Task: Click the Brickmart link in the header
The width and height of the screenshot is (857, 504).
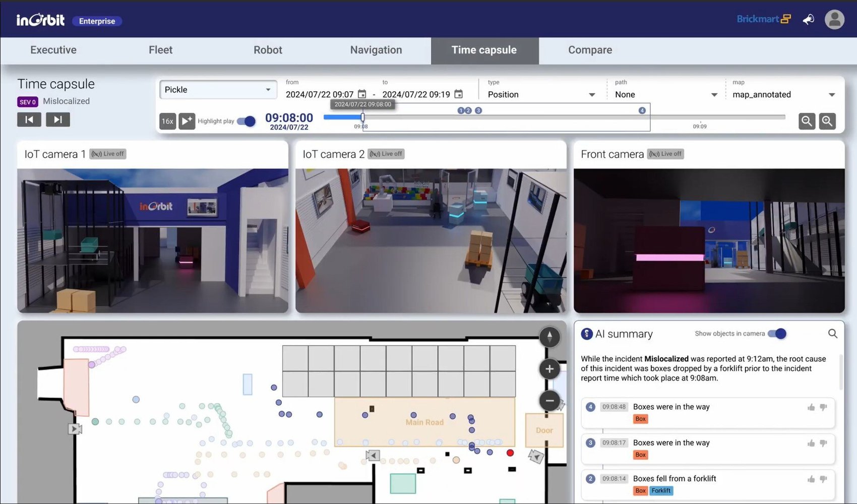Action: pyautogui.click(x=758, y=19)
